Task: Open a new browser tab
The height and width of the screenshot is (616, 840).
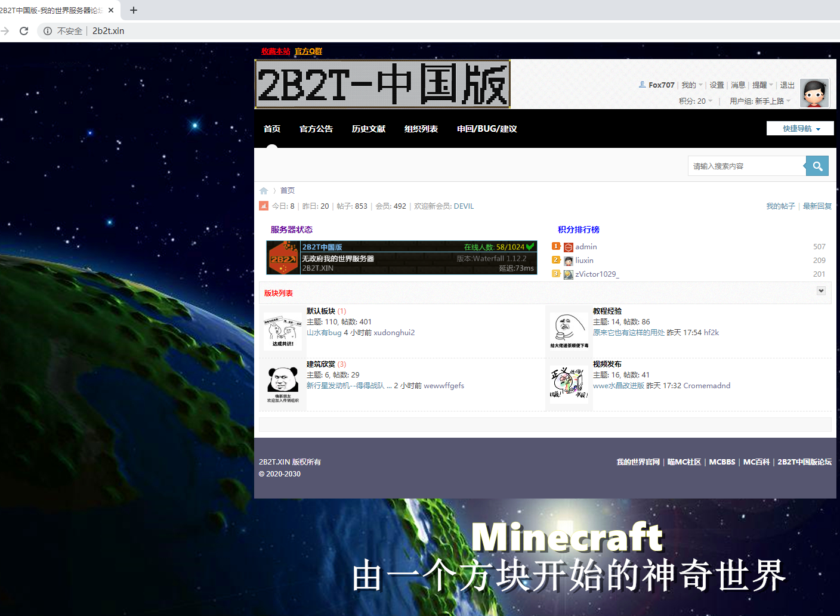Action: point(134,10)
